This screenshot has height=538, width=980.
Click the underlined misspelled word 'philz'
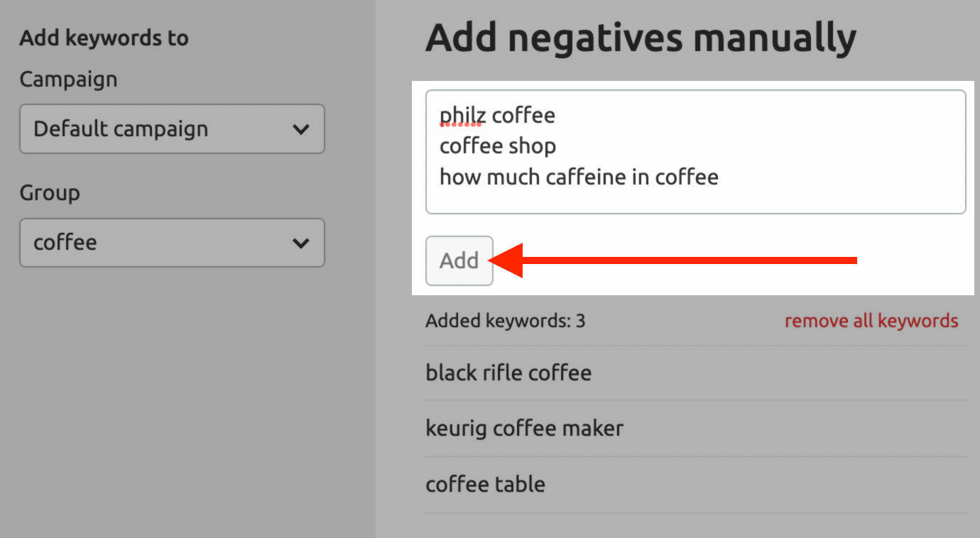(x=460, y=115)
